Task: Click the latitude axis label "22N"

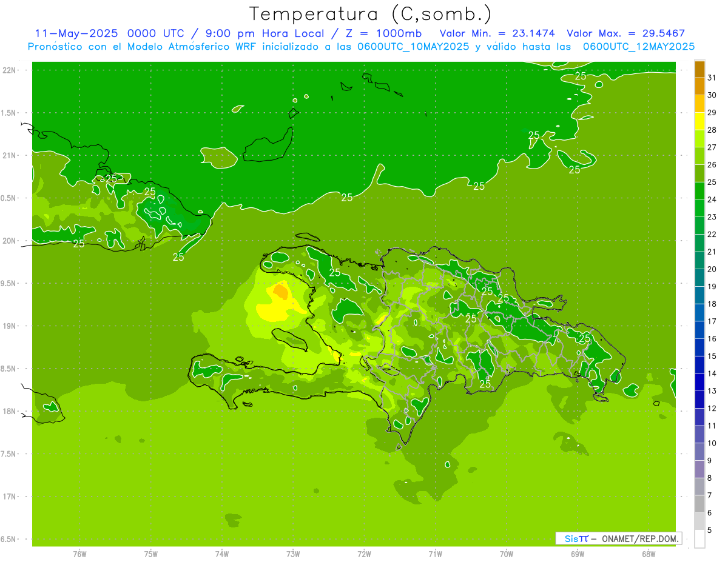Action: coord(10,70)
